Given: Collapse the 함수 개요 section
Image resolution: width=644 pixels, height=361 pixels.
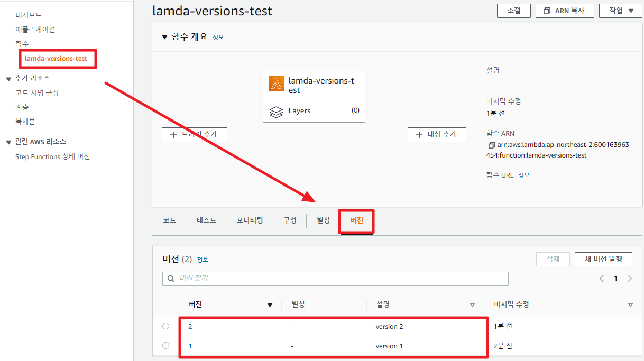Looking at the screenshot, I should [164, 37].
